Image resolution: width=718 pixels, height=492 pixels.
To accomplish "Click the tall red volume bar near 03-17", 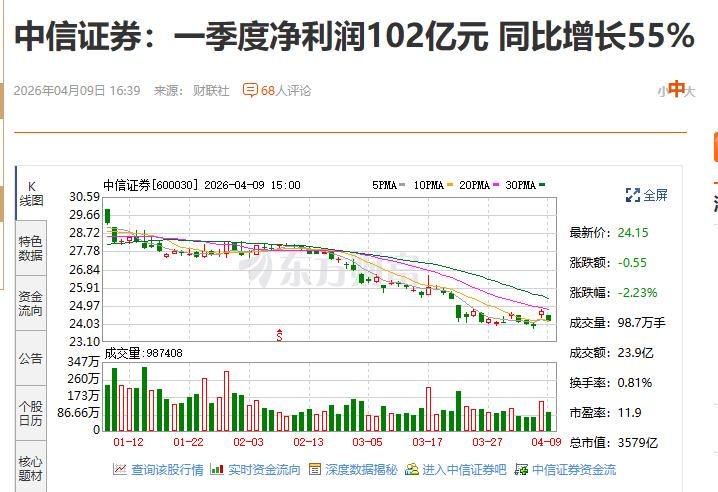I will [x=429, y=409].
